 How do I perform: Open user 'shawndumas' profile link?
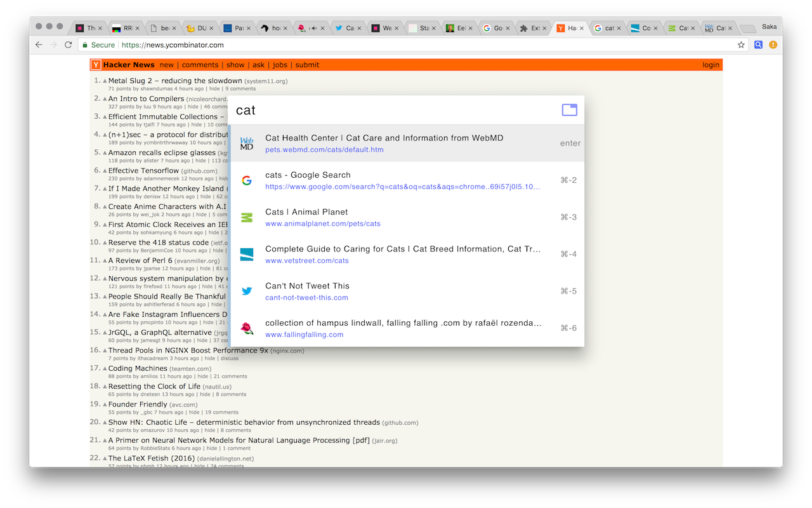click(155, 89)
